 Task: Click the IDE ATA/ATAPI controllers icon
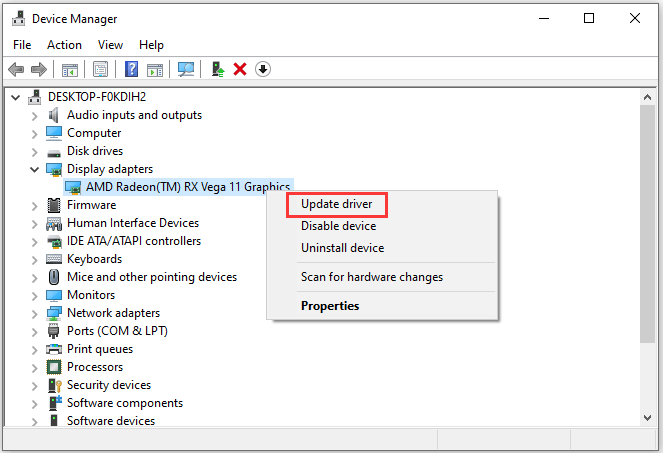54,242
